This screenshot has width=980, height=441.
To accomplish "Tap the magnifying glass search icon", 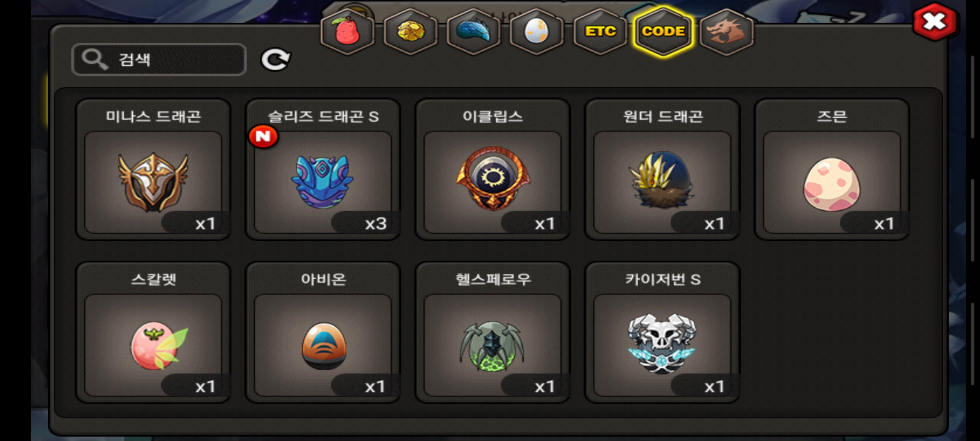I will pos(95,60).
